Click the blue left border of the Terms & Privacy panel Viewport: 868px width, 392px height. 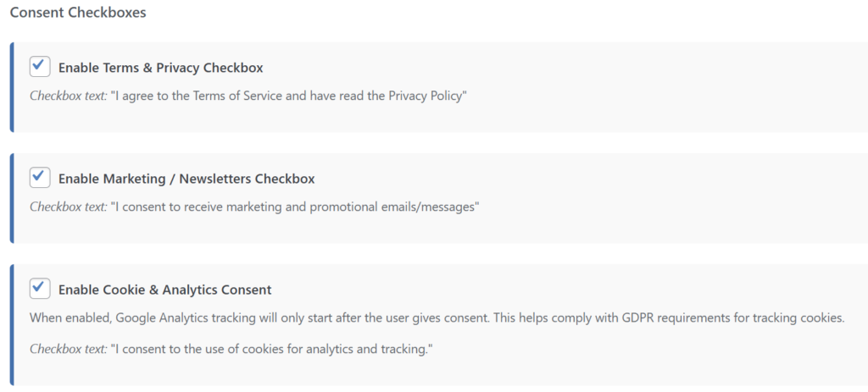tap(12, 87)
